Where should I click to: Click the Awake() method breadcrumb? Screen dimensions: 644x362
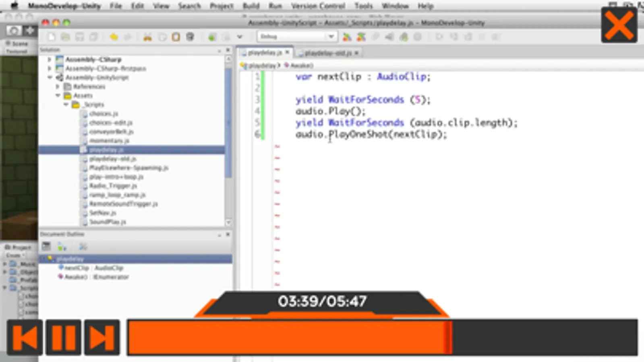pyautogui.click(x=299, y=65)
